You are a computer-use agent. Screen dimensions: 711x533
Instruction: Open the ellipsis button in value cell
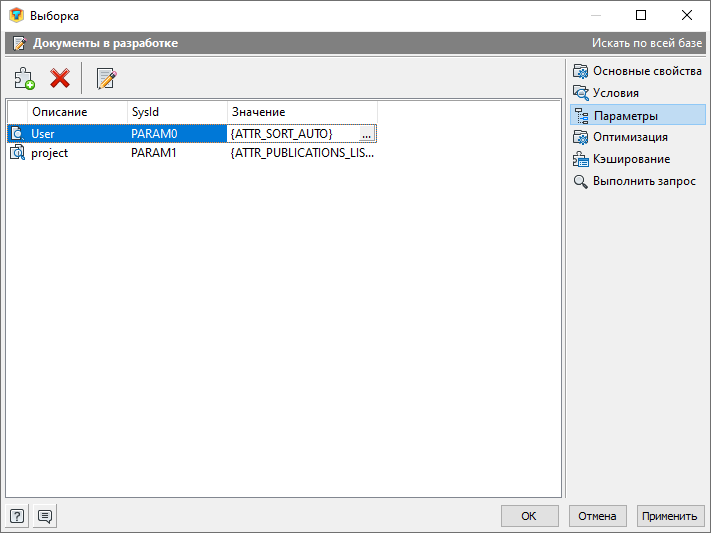pos(367,133)
